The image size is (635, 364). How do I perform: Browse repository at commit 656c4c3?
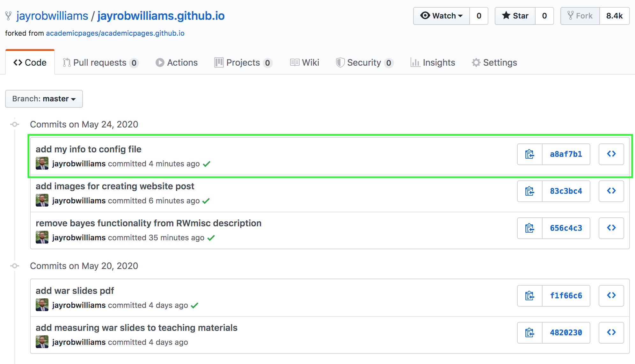pyautogui.click(x=611, y=228)
